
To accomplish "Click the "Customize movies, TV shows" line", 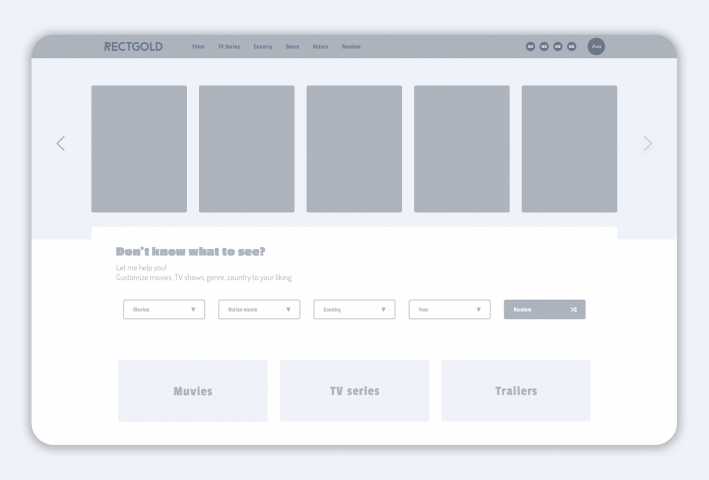I will click(203, 278).
